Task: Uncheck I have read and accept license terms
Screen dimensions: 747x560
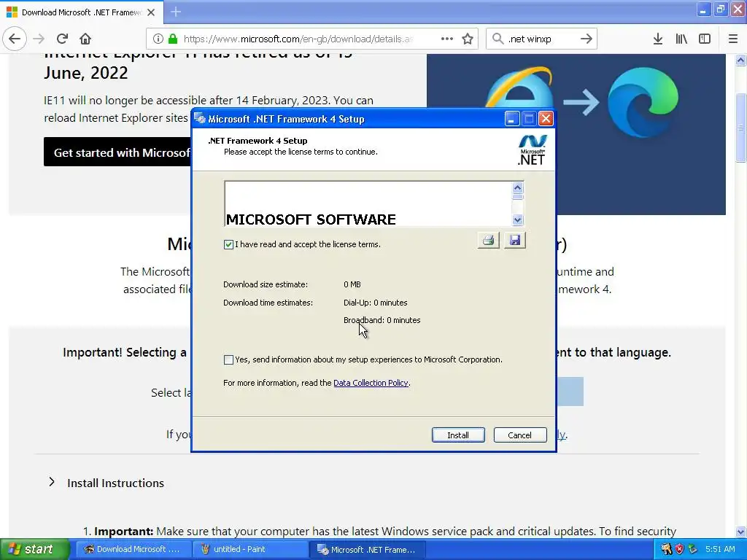Action: (x=228, y=244)
